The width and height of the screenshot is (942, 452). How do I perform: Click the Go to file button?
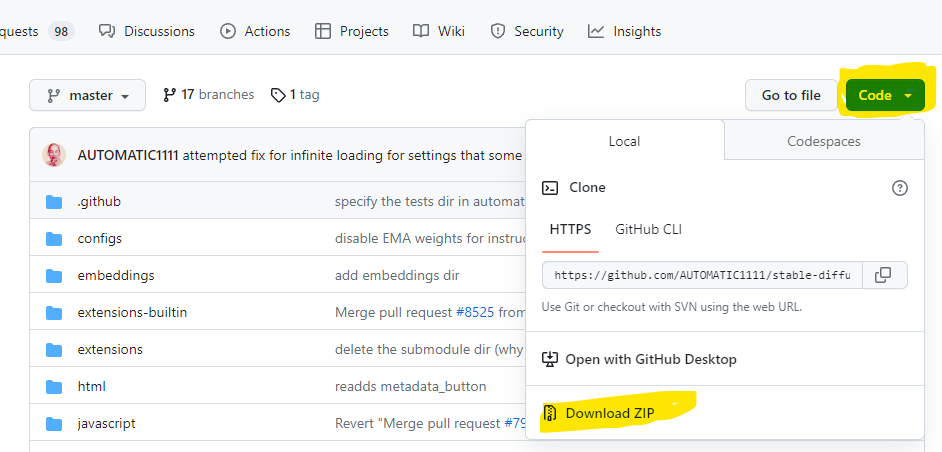click(791, 95)
